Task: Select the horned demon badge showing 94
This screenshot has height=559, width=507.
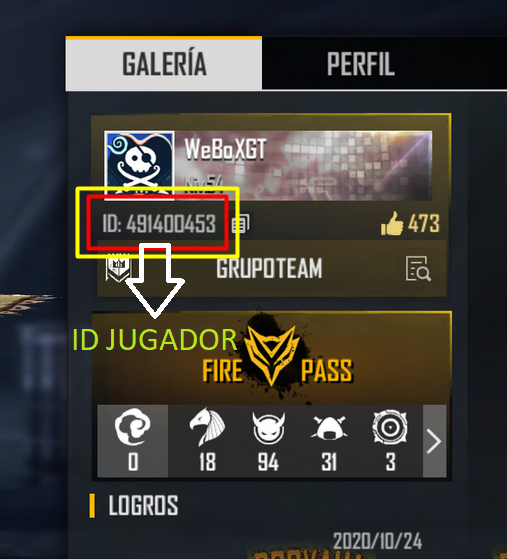Action: 268,441
